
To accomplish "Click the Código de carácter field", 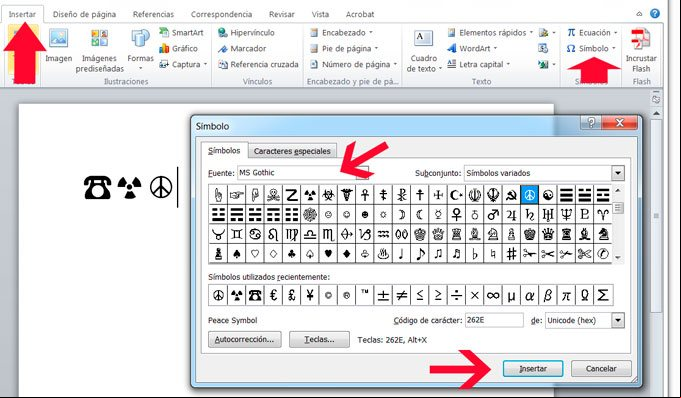I will point(494,321).
